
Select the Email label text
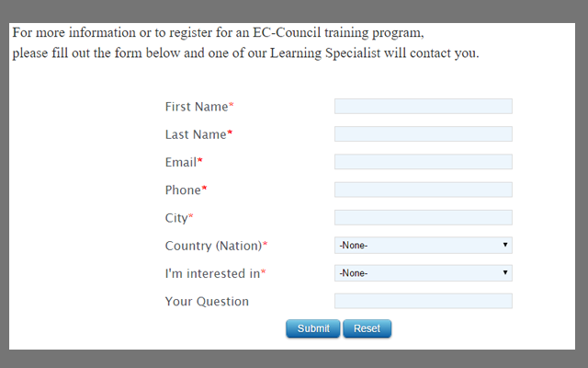tap(181, 162)
